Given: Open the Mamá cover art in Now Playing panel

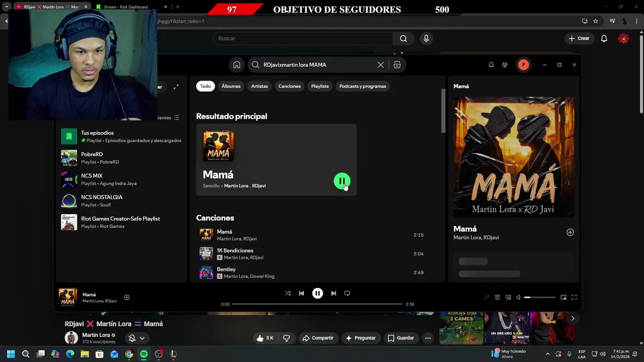Looking at the screenshot, I should [514, 157].
